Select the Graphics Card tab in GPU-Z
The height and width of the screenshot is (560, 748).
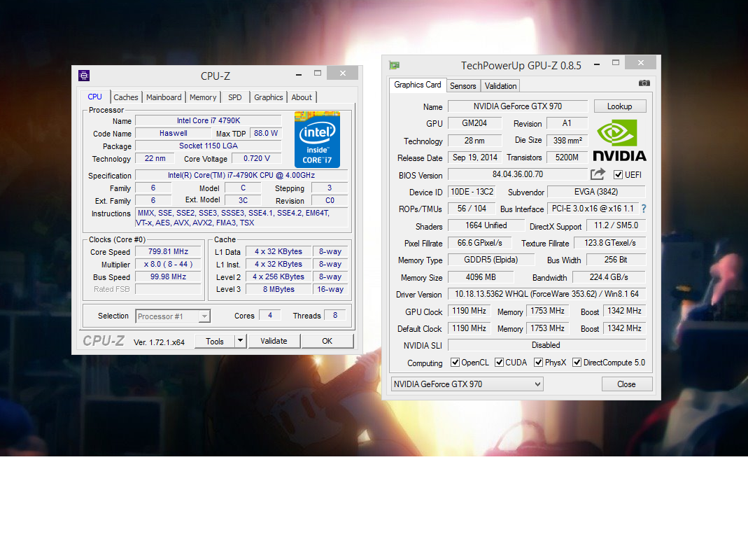pos(418,85)
